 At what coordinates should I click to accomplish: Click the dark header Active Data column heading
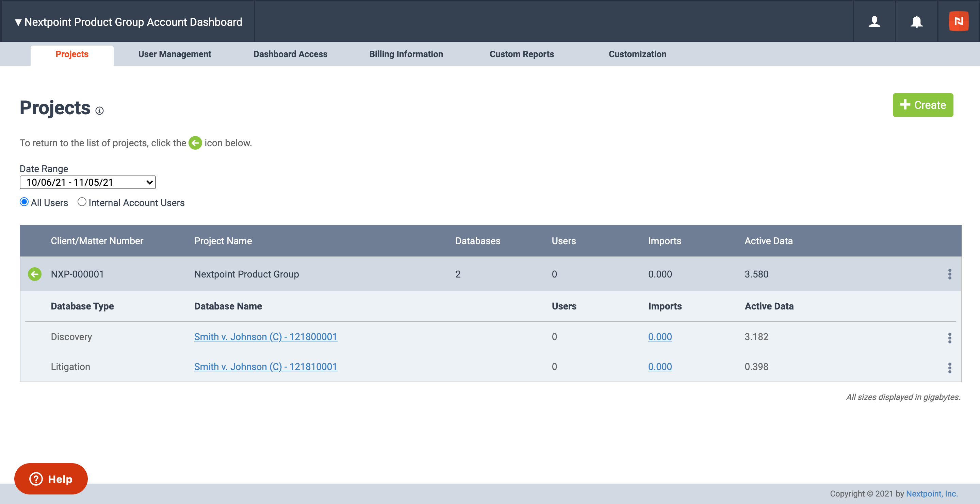tap(768, 241)
